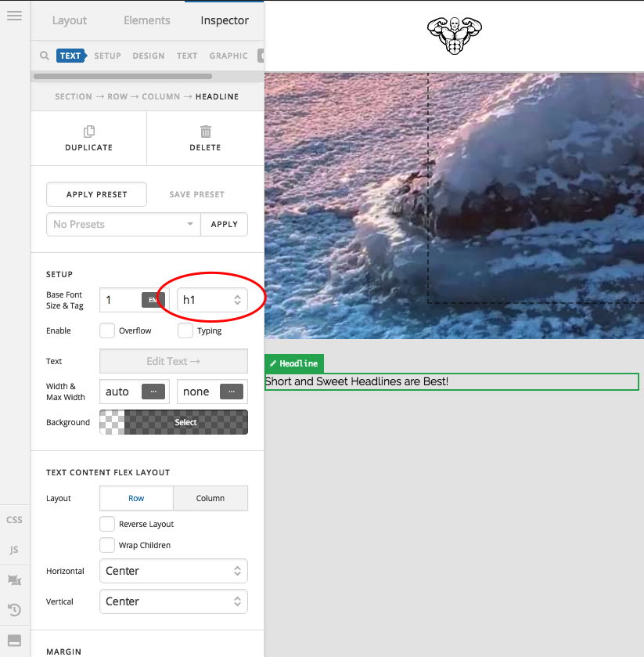644x657 pixels.
Task: Open the h1 tag dropdown
Action: coord(212,300)
